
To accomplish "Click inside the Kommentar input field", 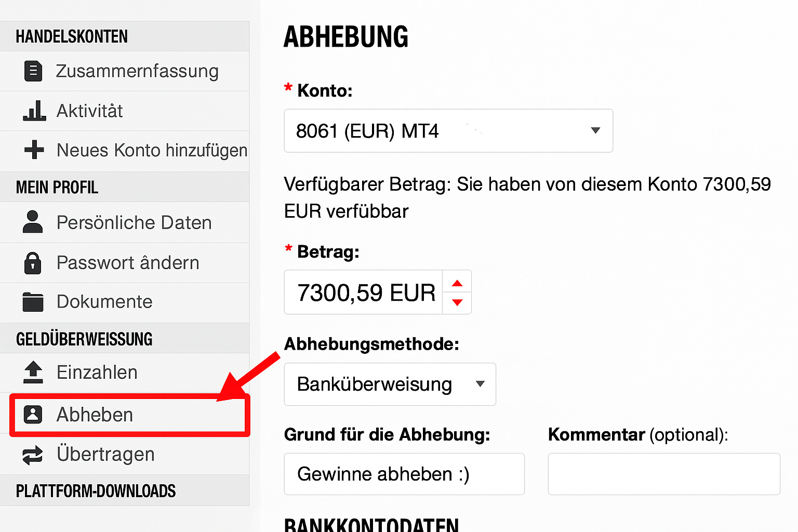I will tap(664, 474).
